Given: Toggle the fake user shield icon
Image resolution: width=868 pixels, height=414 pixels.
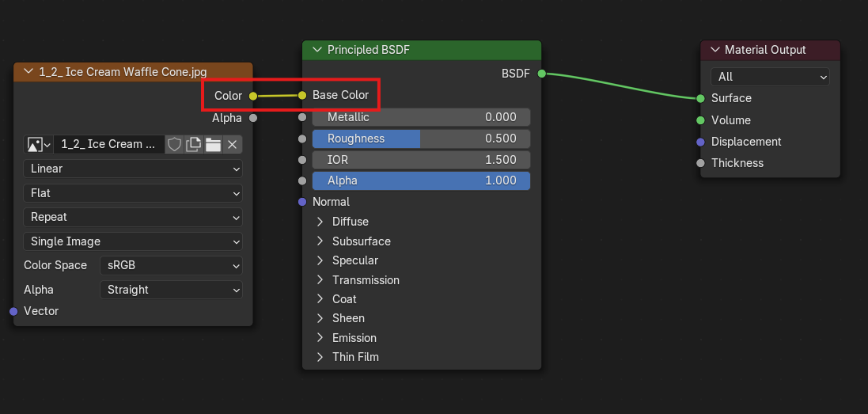Looking at the screenshot, I should point(174,144).
